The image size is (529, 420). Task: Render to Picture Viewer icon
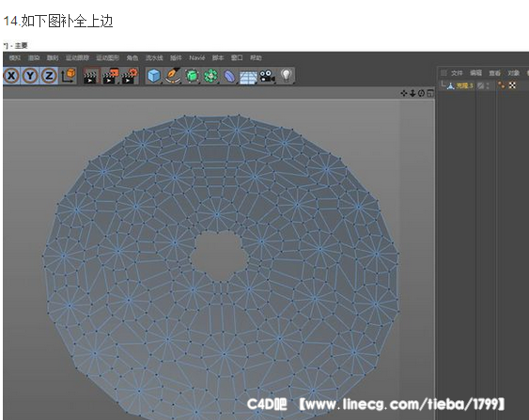110,76
